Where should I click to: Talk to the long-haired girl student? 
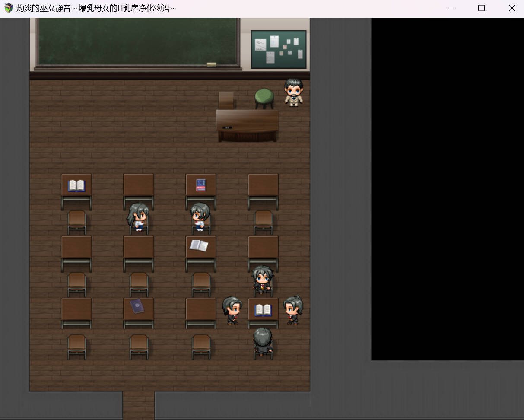coord(138,216)
